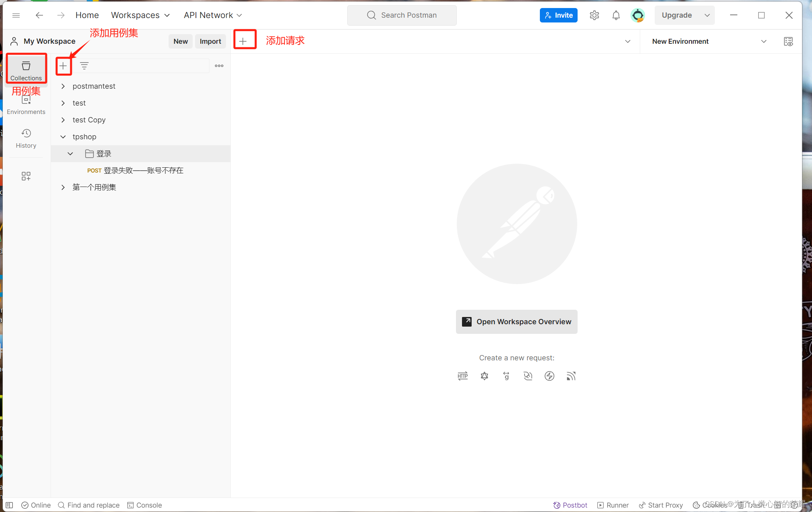Image resolution: width=812 pixels, height=512 pixels.
Task: Open the New Environment dropdown
Action: point(764,41)
